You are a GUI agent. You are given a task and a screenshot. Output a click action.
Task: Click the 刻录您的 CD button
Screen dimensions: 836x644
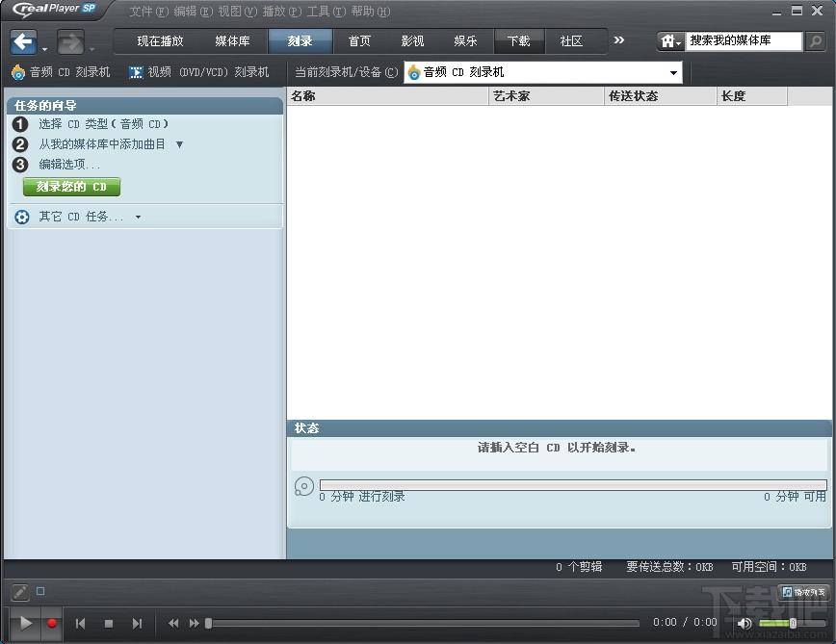(x=71, y=187)
